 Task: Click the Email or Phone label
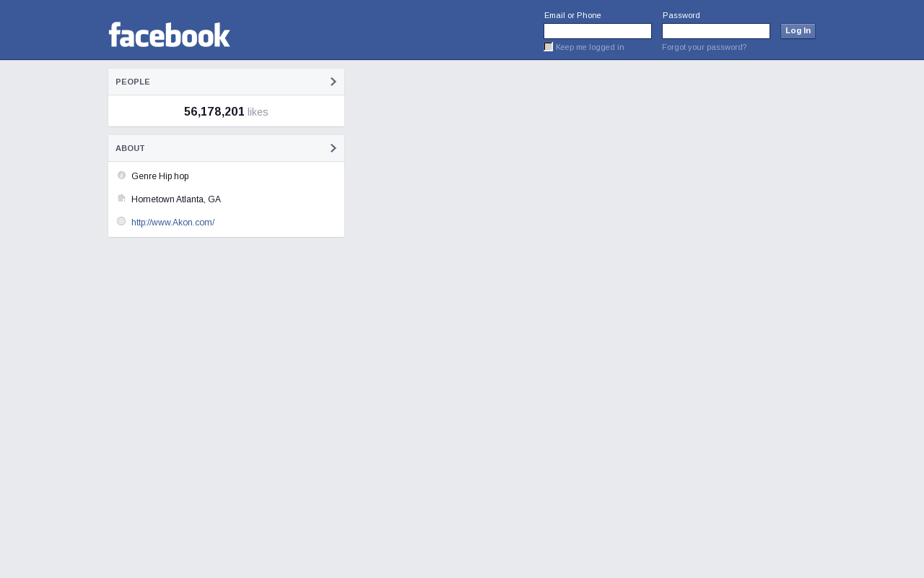click(572, 15)
